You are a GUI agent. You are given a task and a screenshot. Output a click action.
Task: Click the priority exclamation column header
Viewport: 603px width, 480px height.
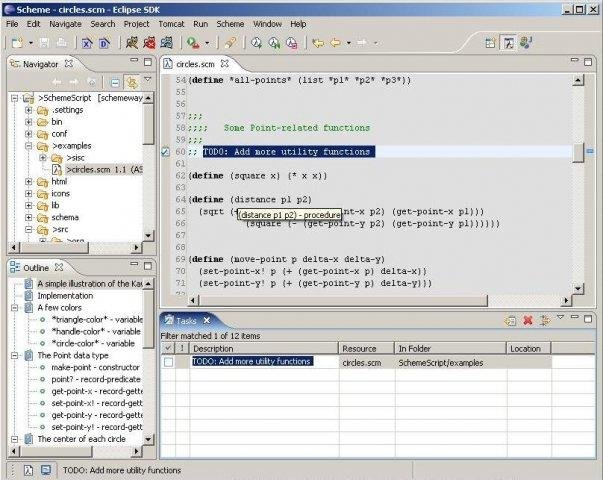pos(182,348)
